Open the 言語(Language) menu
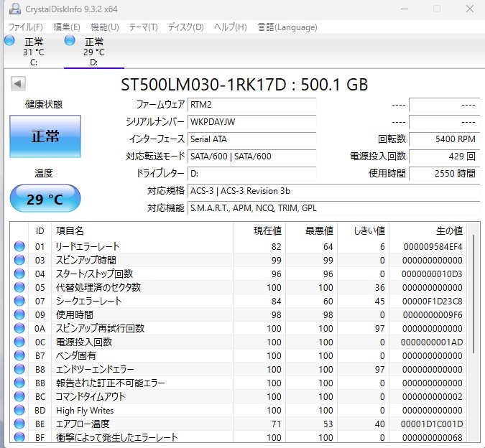The width and height of the screenshot is (485, 448). (x=287, y=27)
